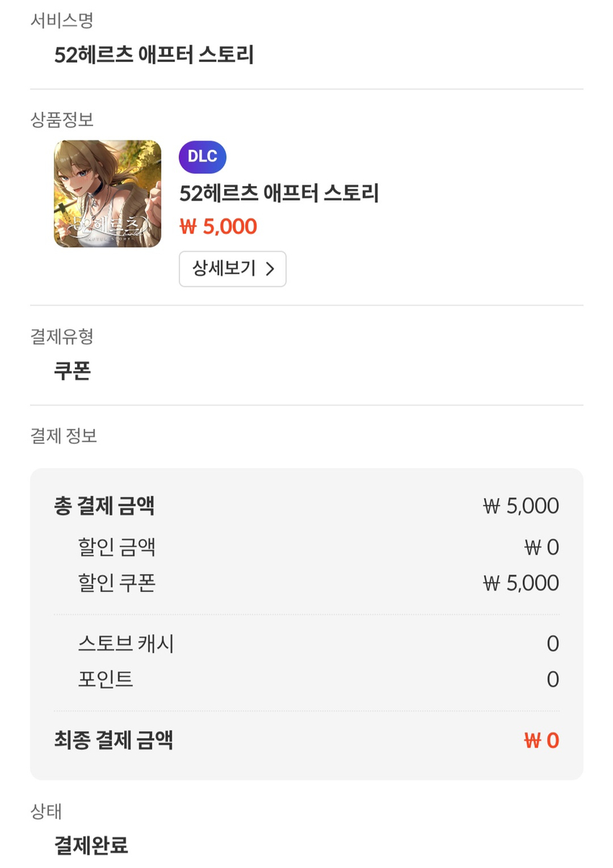Tap the 총 결제 금액 row label
Image resolution: width=613 pixels, height=868 pixels.
coord(105,506)
